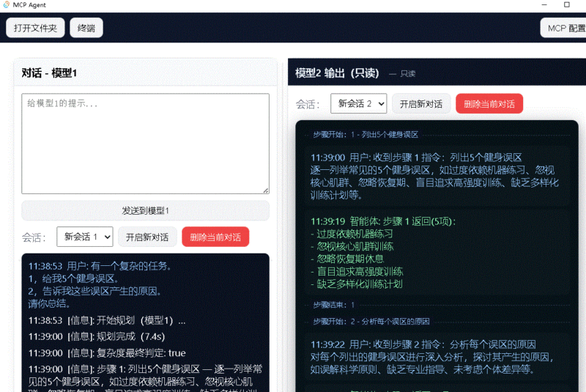Screen dimensions: 586x392
Task: Expand the 新会话 2 session dropdown
Action: pyautogui.click(x=358, y=103)
